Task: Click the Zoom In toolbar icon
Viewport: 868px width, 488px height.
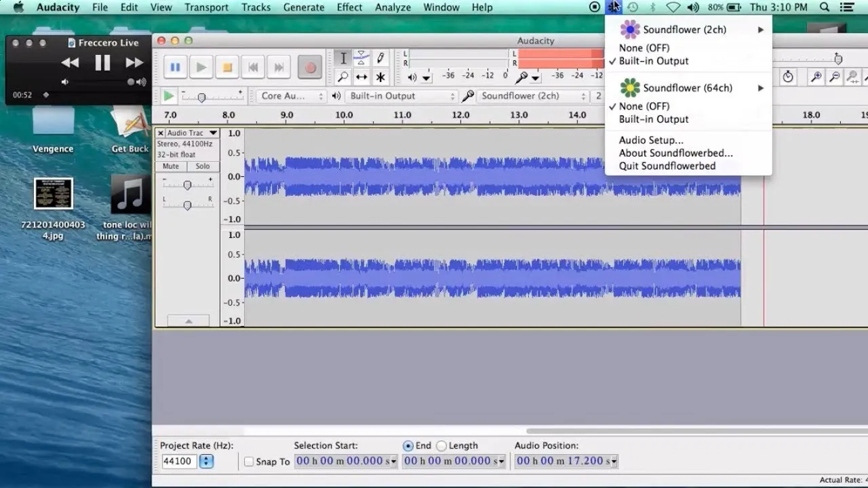Action: [x=817, y=77]
